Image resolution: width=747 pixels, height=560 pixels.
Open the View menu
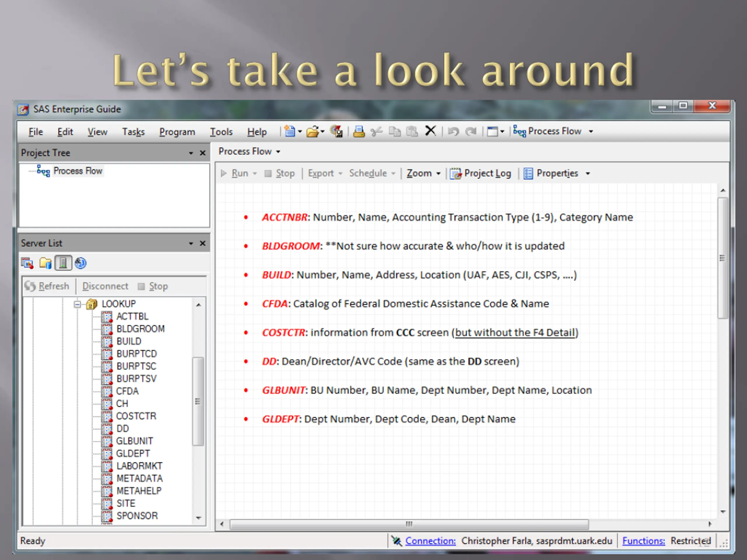(97, 132)
